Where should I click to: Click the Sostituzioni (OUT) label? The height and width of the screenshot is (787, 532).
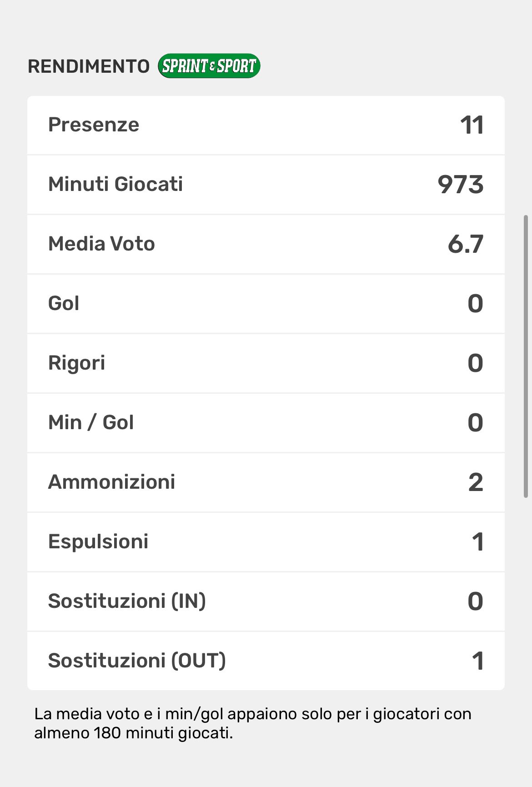[137, 661]
